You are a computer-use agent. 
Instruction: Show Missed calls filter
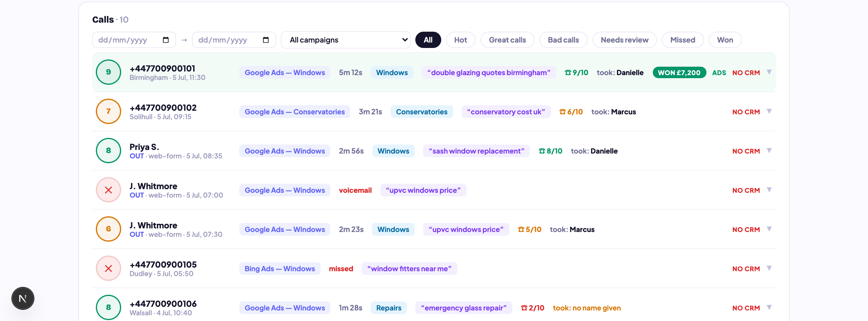[683, 40]
